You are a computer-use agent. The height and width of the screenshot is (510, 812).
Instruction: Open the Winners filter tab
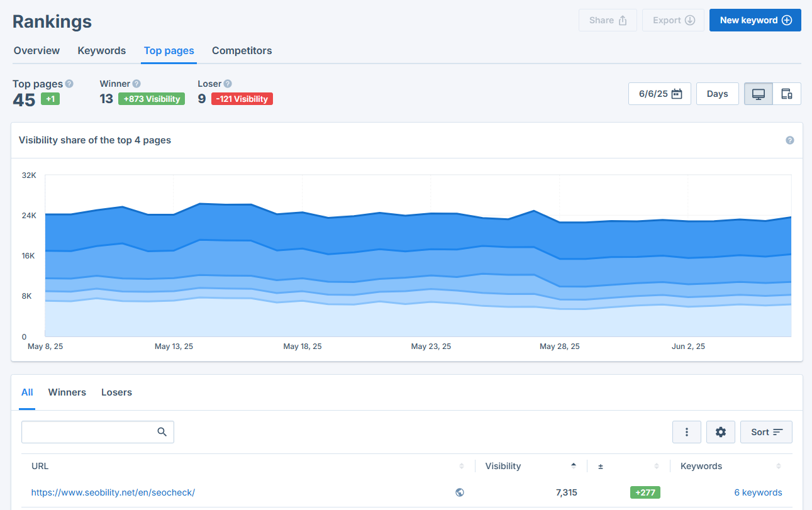(x=67, y=392)
